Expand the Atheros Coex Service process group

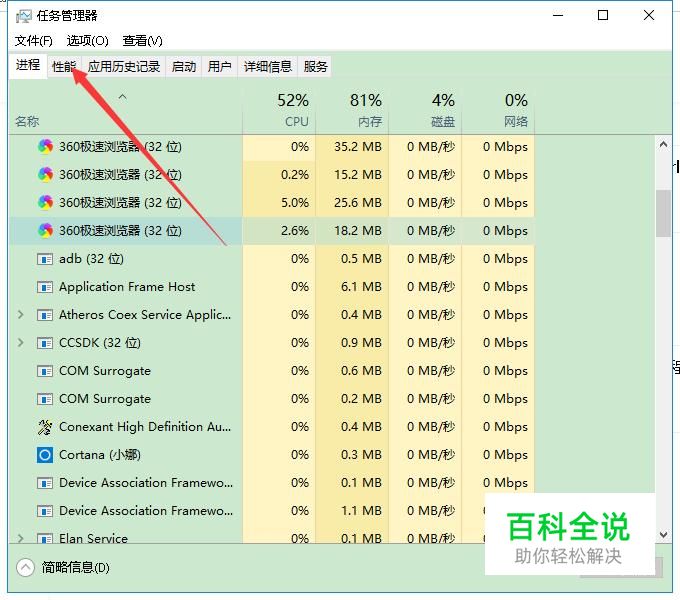(20, 315)
